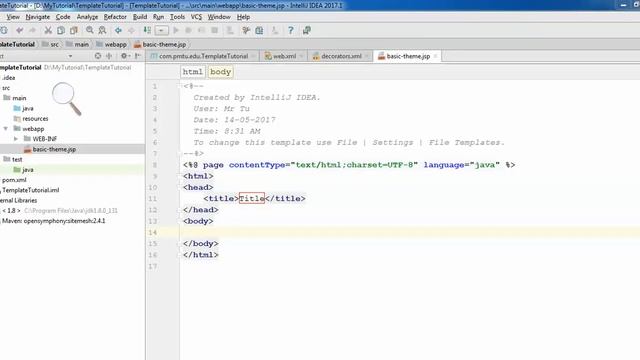The width and height of the screenshot is (640, 360).
Task: Select the test folder in the tree
Action: point(13,160)
